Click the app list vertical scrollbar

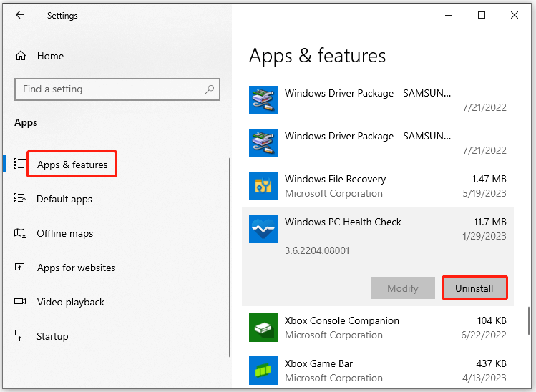point(529,320)
